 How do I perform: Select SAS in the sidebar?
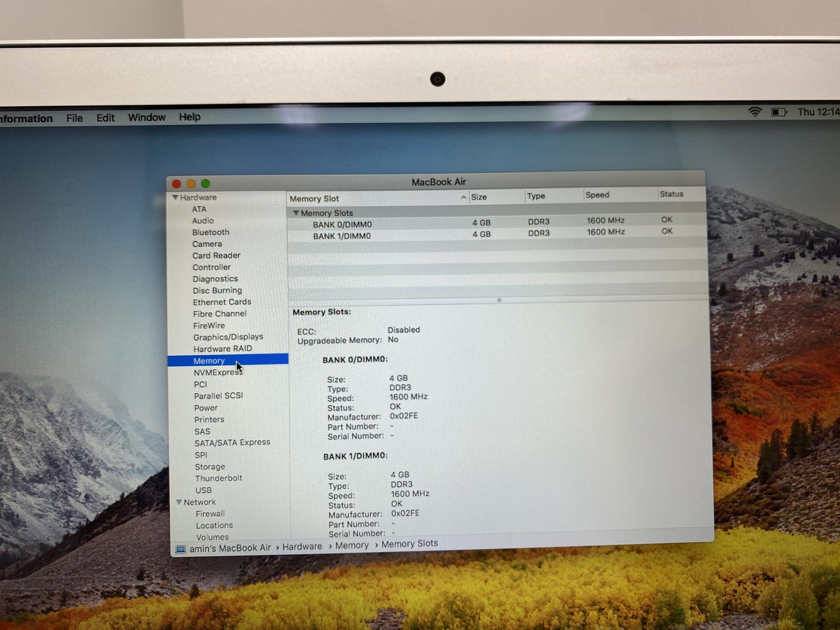pos(202,432)
